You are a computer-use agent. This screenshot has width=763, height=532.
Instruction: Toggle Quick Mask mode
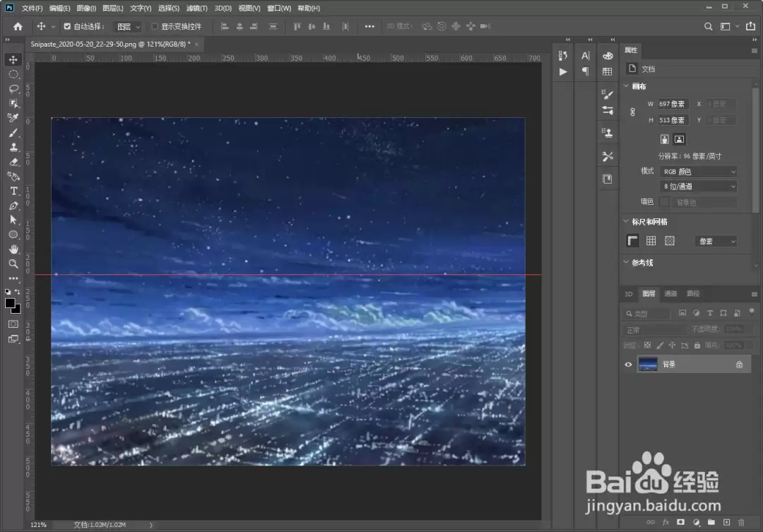pyautogui.click(x=13, y=324)
